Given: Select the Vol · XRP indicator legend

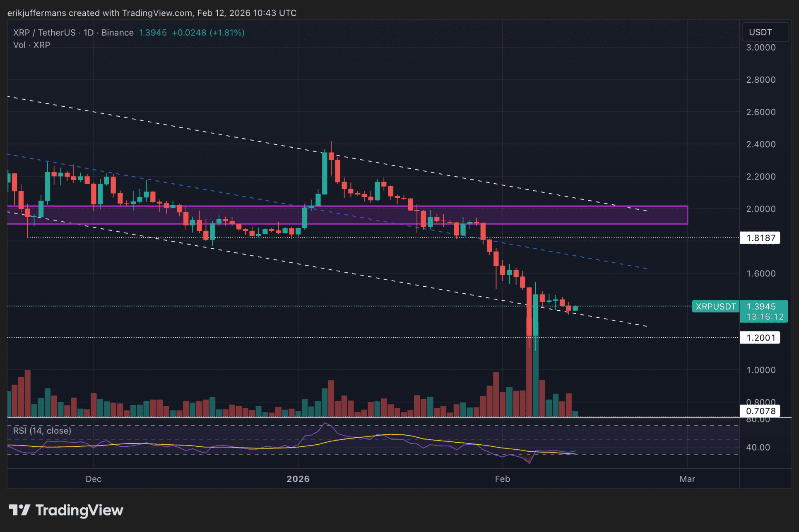Looking at the screenshot, I should tap(31, 45).
